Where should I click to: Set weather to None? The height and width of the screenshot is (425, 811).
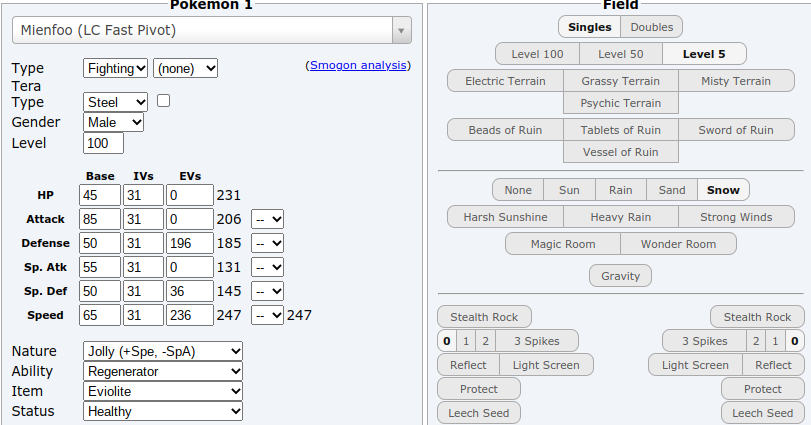[x=518, y=190]
